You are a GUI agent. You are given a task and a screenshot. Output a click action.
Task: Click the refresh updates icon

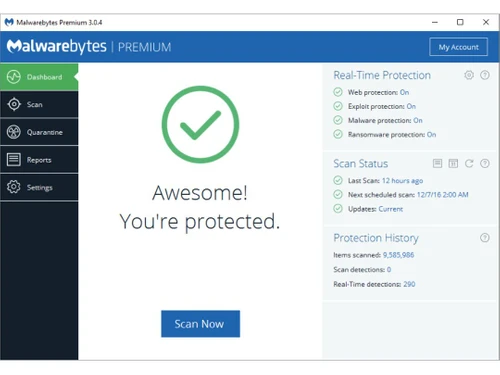click(469, 163)
